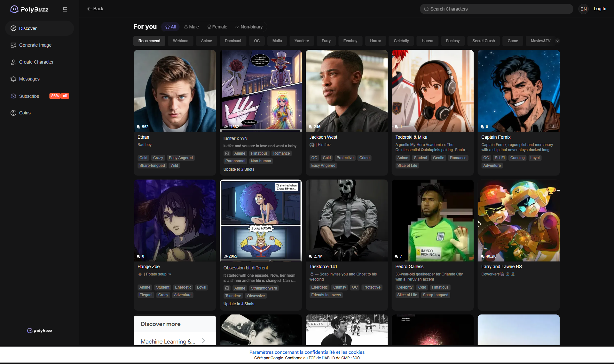Open Paramètres concernant la confidentialité et les cookies
The width and height of the screenshot is (614, 364).
[x=307, y=352]
